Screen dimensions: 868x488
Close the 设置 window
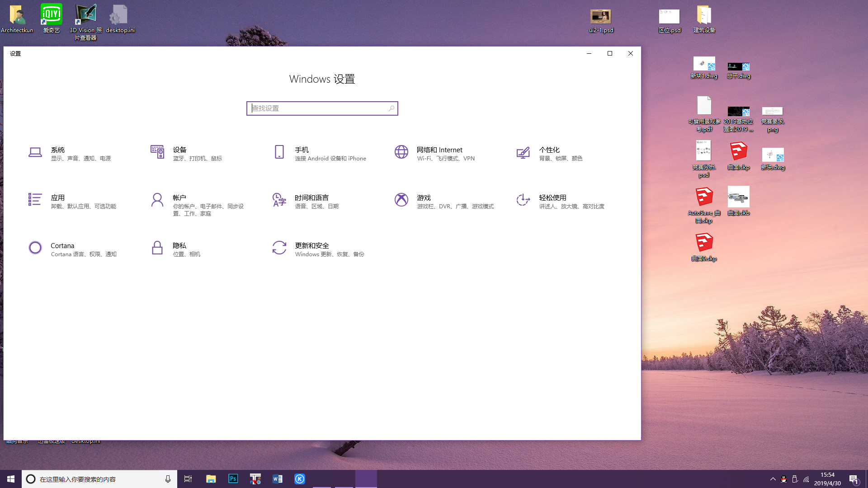pyautogui.click(x=630, y=53)
